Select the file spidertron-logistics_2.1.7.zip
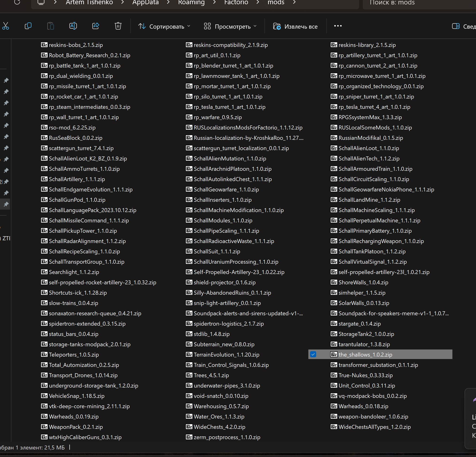Image resolution: width=476 pixels, height=457 pixels. coord(229,324)
